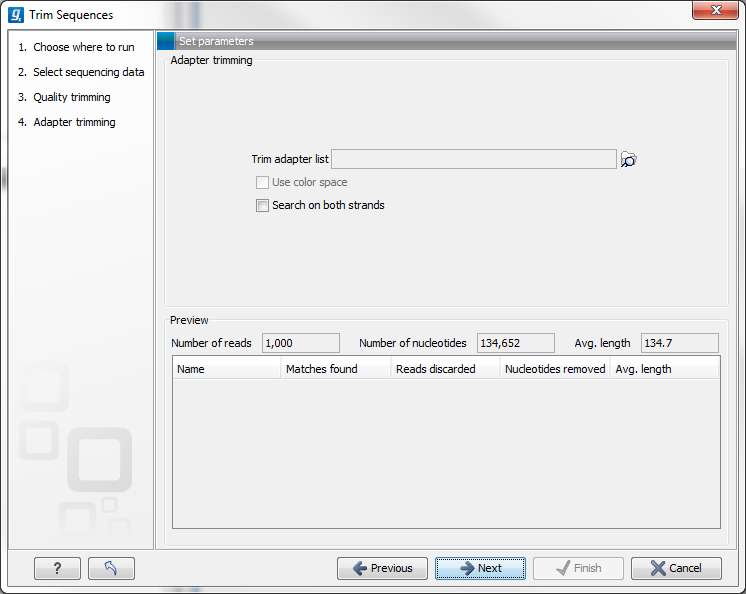Viewport: 746px width, 594px height.
Task: Click the Trim adapter list field
Action: tap(473, 160)
